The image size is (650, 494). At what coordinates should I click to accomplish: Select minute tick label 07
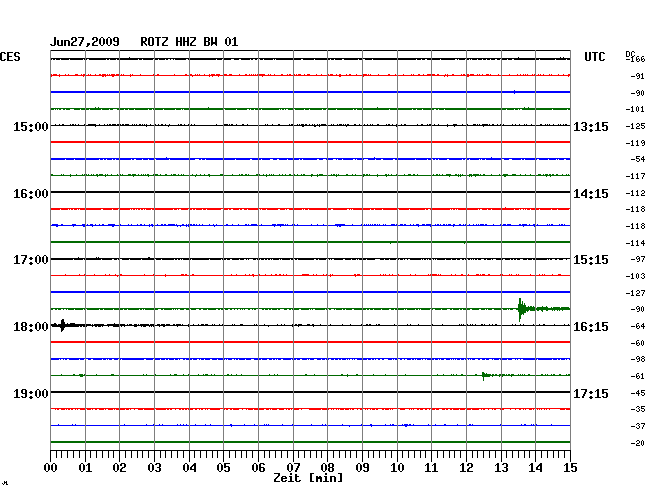point(293,467)
